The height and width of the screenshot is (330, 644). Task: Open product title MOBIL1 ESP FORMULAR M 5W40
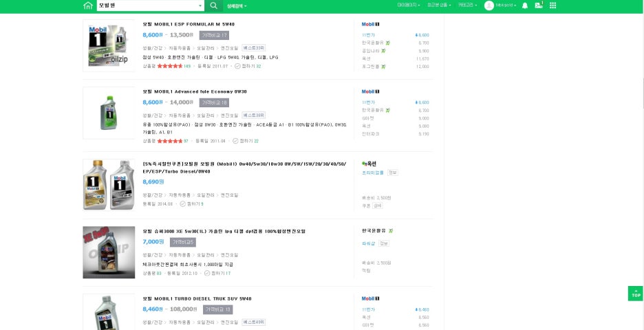coord(189,24)
